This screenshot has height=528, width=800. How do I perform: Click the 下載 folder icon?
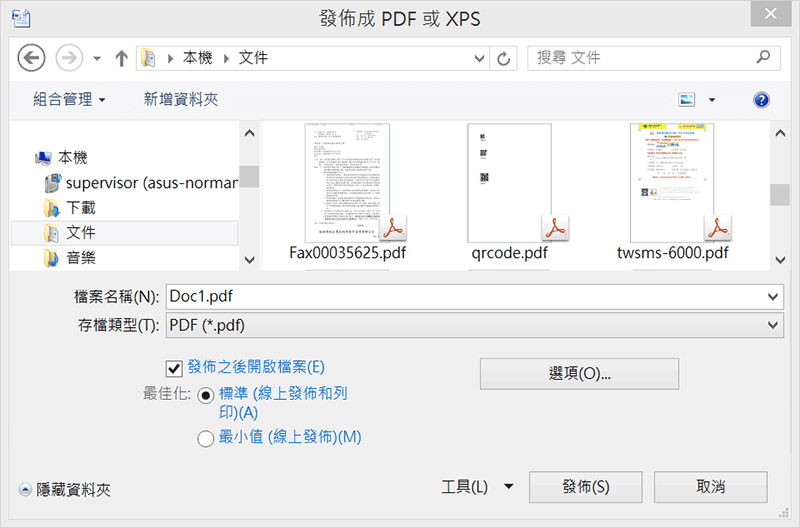[x=52, y=208]
